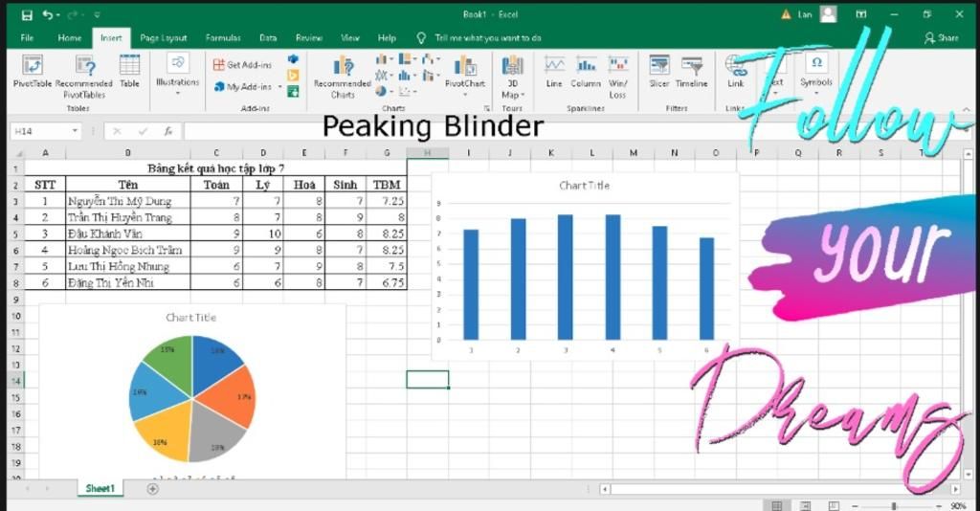Click the horizontal scrollbar track
This screenshot has width=980, height=511.
(x=781, y=488)
